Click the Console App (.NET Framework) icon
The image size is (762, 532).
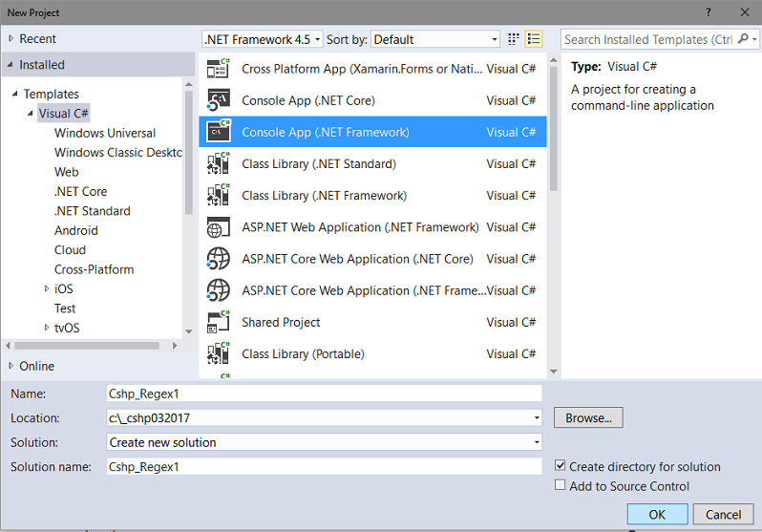coord(219,132)
